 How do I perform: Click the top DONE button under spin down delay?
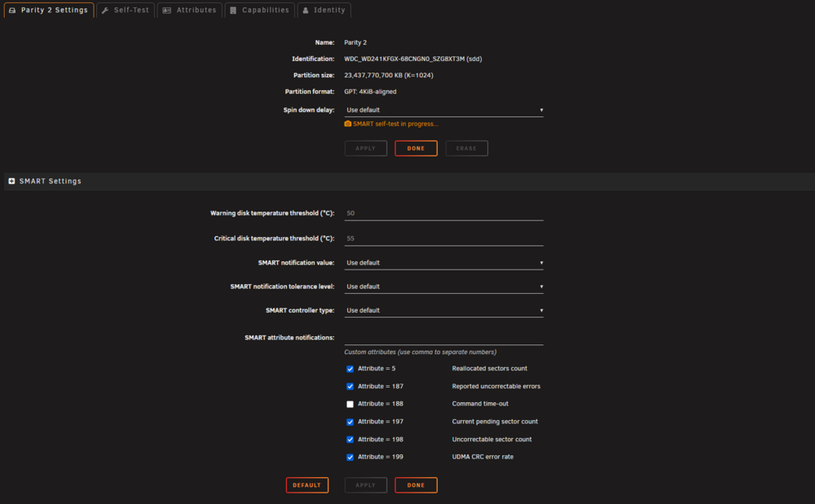point(416,148)
